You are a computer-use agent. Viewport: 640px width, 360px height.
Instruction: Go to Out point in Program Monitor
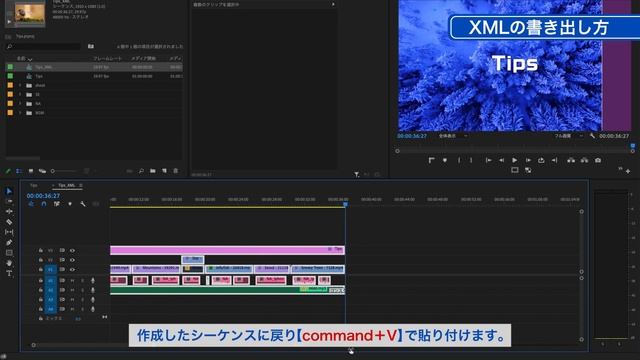(x=554, y=160)
